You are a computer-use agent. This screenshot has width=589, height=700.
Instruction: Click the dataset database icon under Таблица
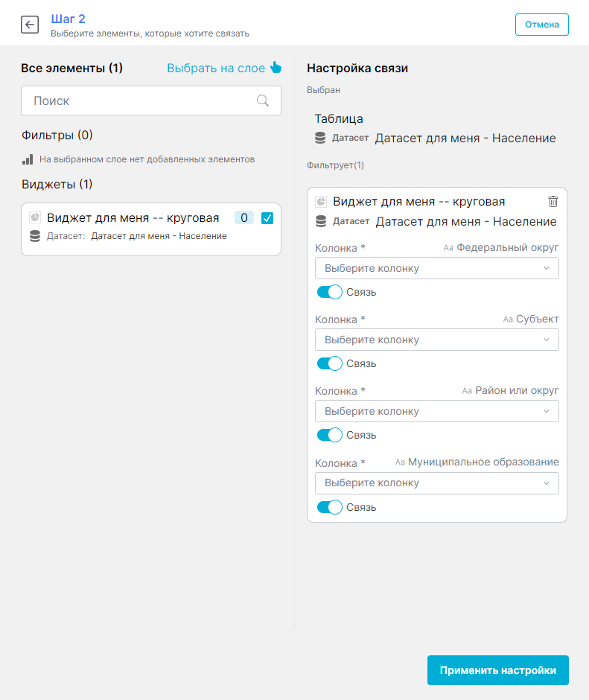point(320,138)
